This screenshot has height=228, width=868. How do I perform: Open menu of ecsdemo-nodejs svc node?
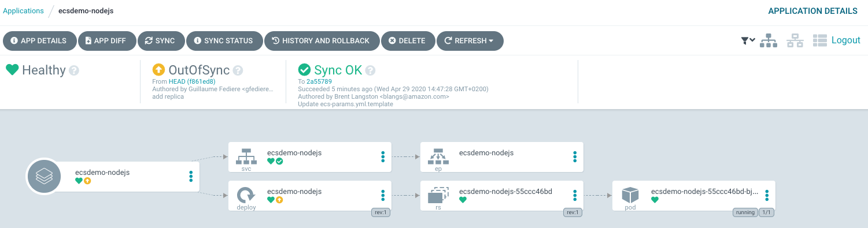pos(383,156)
